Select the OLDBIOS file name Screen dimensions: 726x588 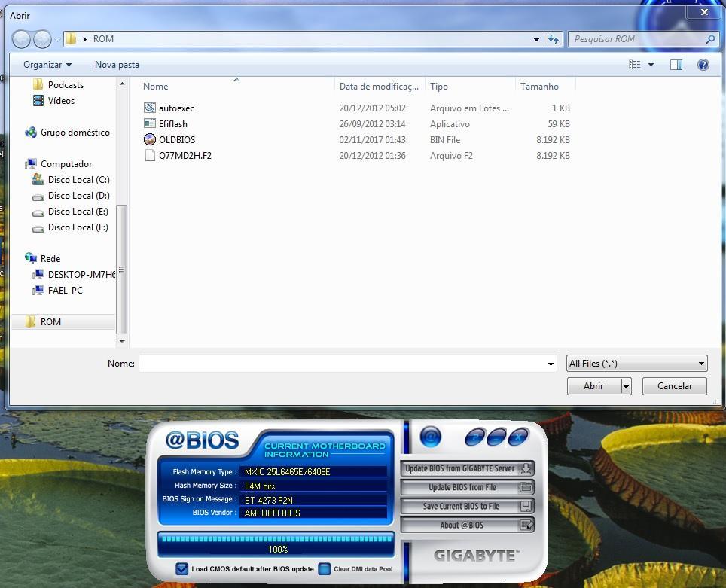coord(177,140)
